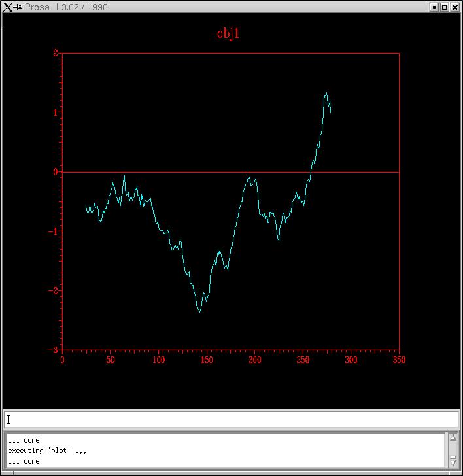
Task: Click the curve's highest peak
Action: coord(326,93)
